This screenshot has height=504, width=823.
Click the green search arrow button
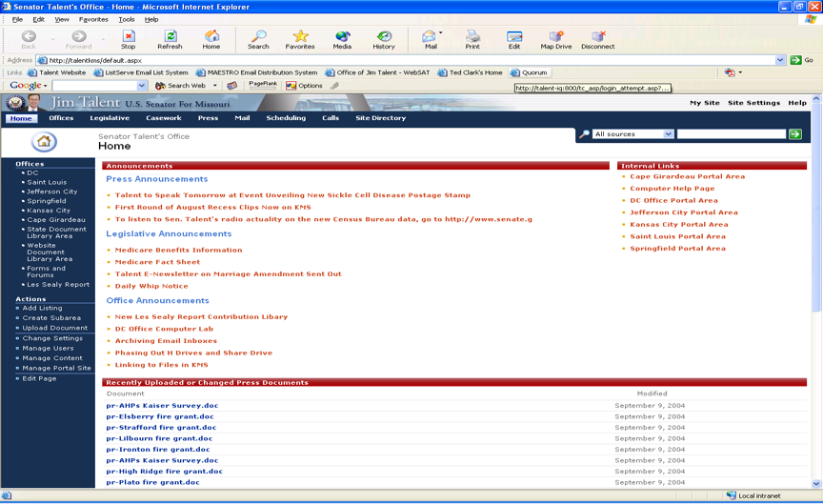[795, 134]
